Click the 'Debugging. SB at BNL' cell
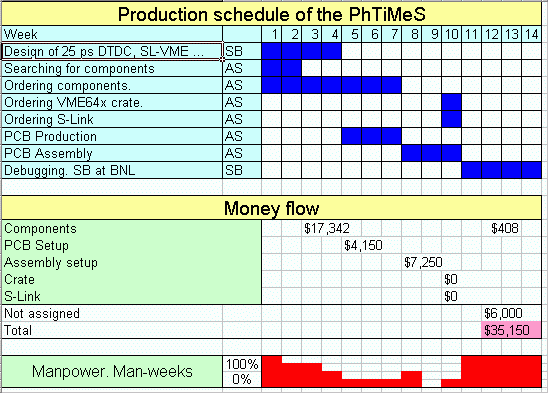The height and width of the screenshot is (393, 548). click(x=112, y=170)
